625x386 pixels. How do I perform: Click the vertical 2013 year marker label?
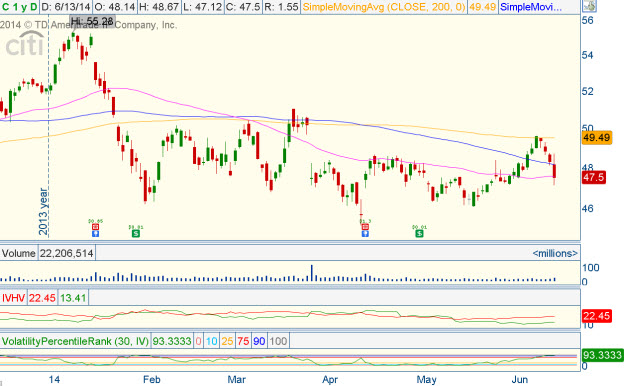point(43,211)
